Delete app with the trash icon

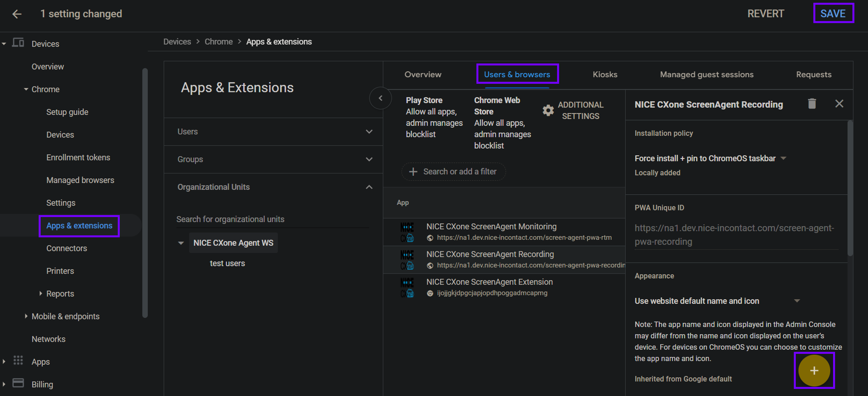(x=812, y=103)
